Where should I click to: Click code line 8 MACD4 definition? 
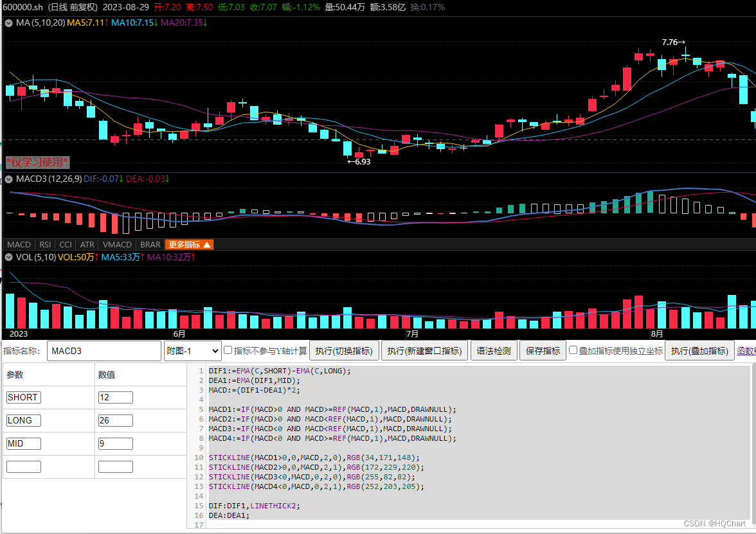332,438
